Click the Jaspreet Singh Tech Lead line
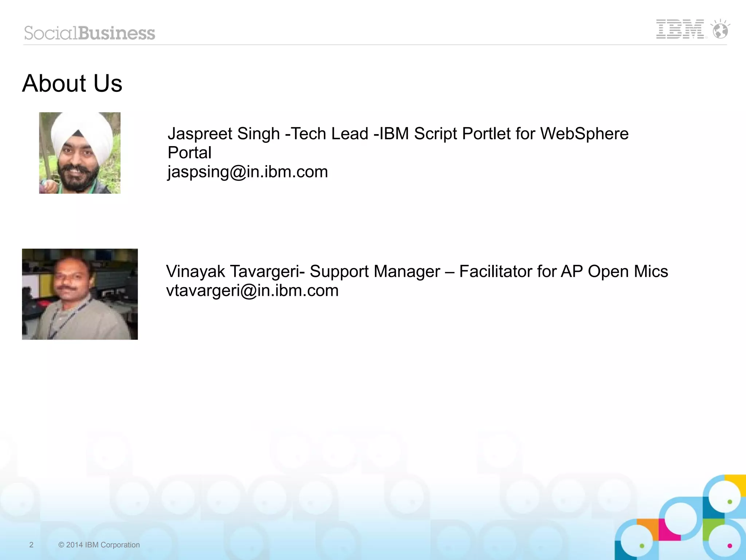The image size is (746, 560). (x=398, y=134)
